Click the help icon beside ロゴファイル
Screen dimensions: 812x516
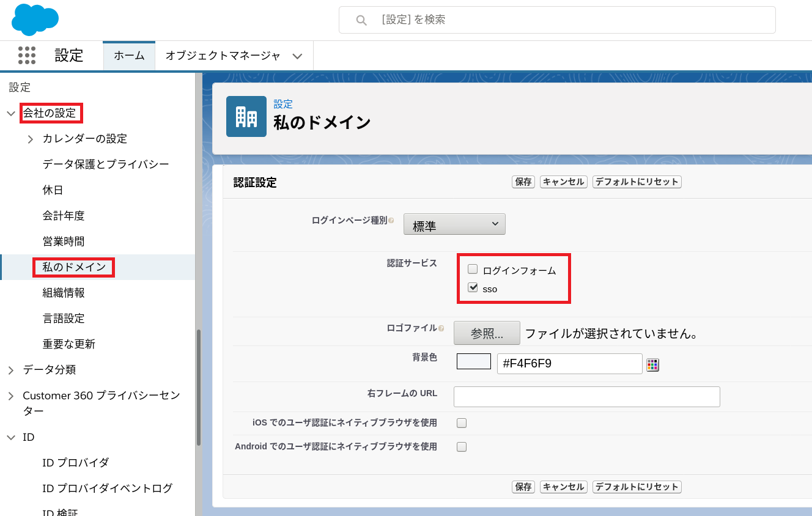[441, 328]
